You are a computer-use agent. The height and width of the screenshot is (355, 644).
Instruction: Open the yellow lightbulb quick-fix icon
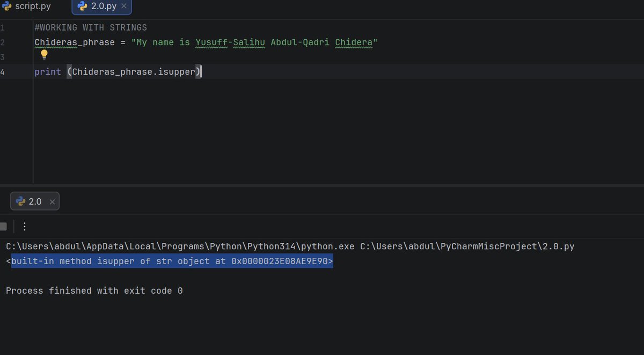(x=45, y=54)
